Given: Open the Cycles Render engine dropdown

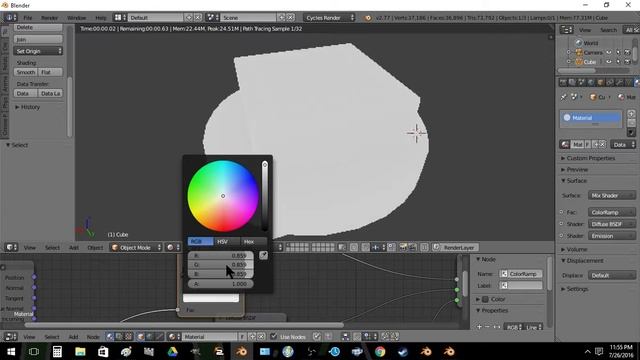Looking at the screenshot, I should 329,18.
